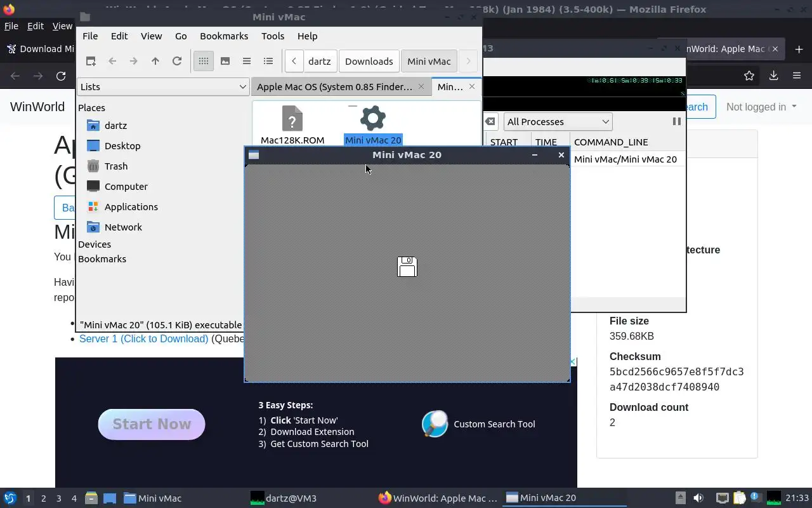812x508 pixels.
Task: Click the Devices heading in sidebar
Action: tap(95, 244)
